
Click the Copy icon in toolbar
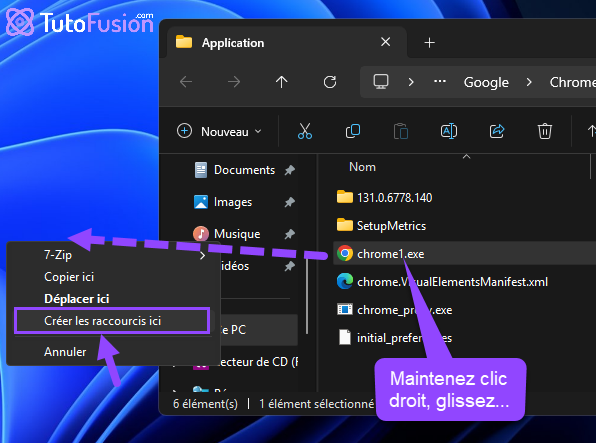[x=353, y=131]
